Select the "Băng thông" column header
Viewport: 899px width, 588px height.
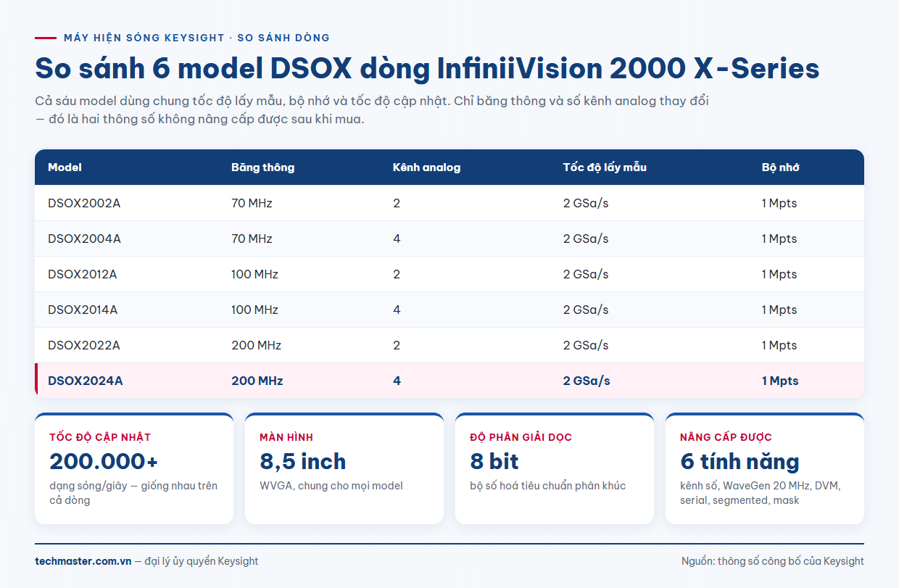[263, 167]
